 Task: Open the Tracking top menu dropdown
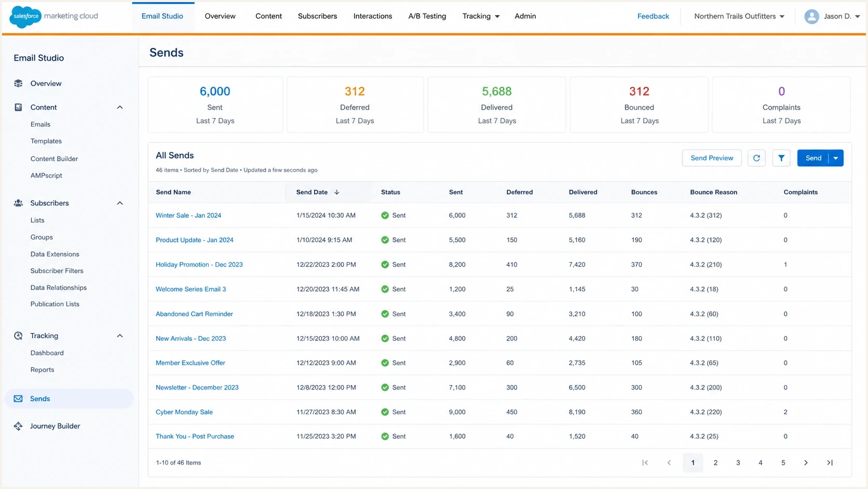point(481,16)
